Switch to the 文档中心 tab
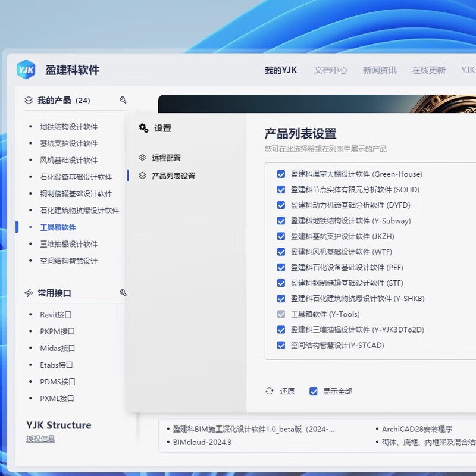 (x=330, y=70)
